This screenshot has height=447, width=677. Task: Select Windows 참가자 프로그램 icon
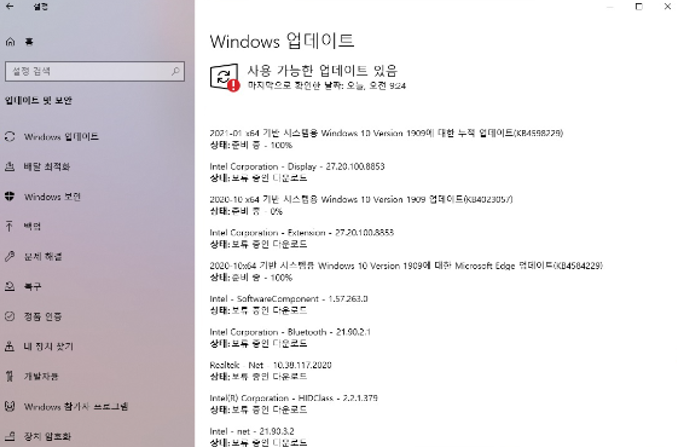(10, 406)
